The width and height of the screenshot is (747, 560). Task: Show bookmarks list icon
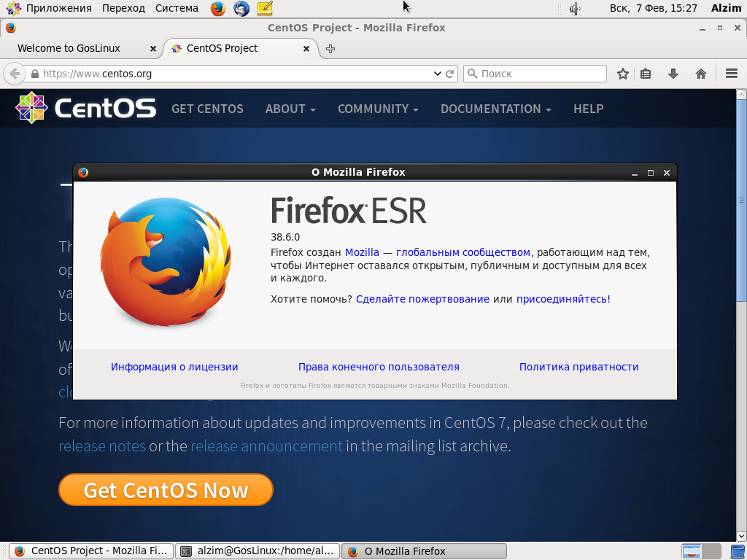click(646, 74)
